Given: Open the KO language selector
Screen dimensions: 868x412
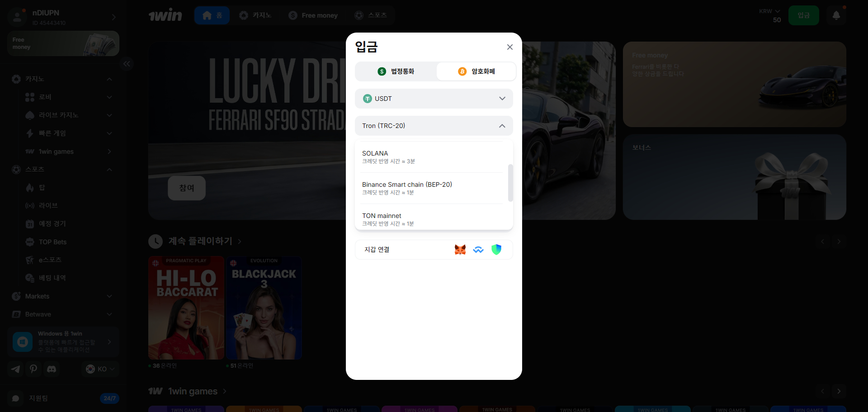Looking at the screenshot, I should [x=100, y=369].
